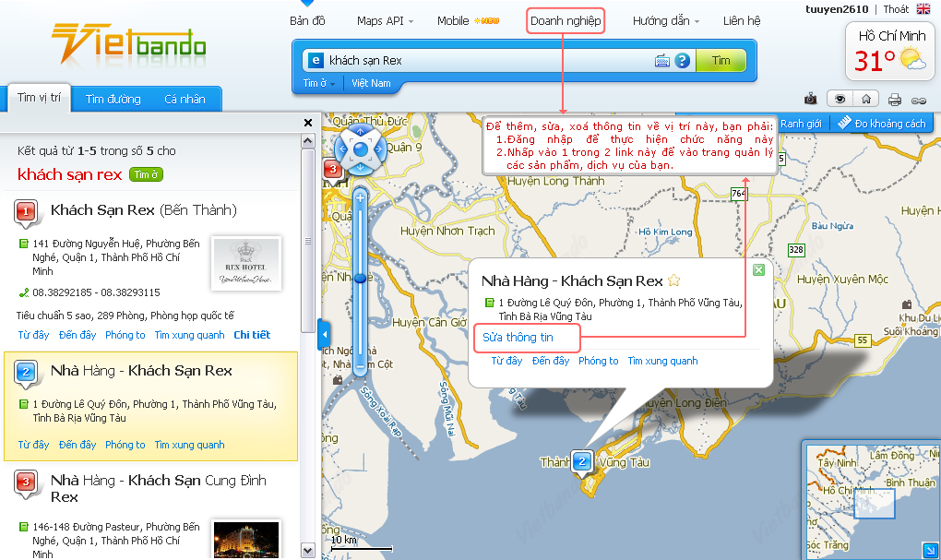Open the REX HOTEL thumbnail image
This screenshot has width=941, height=560.
click(246, 264)
